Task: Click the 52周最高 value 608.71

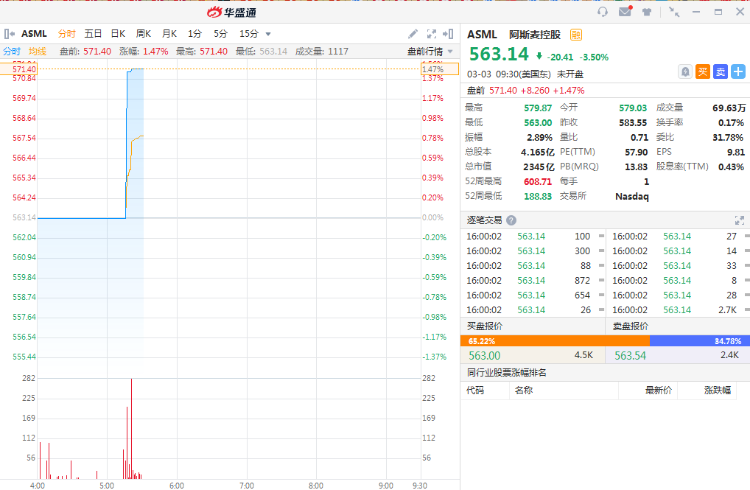Action: [538, 181]
